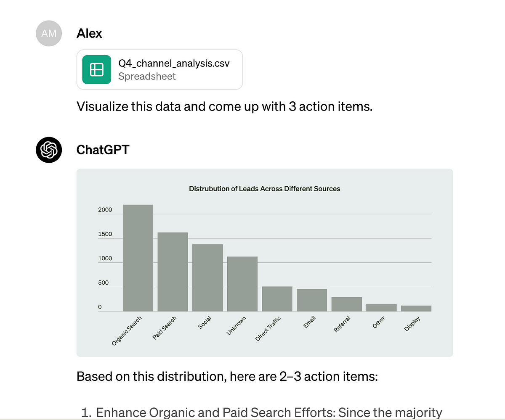Click the ChatGPT sender name
The height and width of the screenshot is (420, 505).
point(103,150)
